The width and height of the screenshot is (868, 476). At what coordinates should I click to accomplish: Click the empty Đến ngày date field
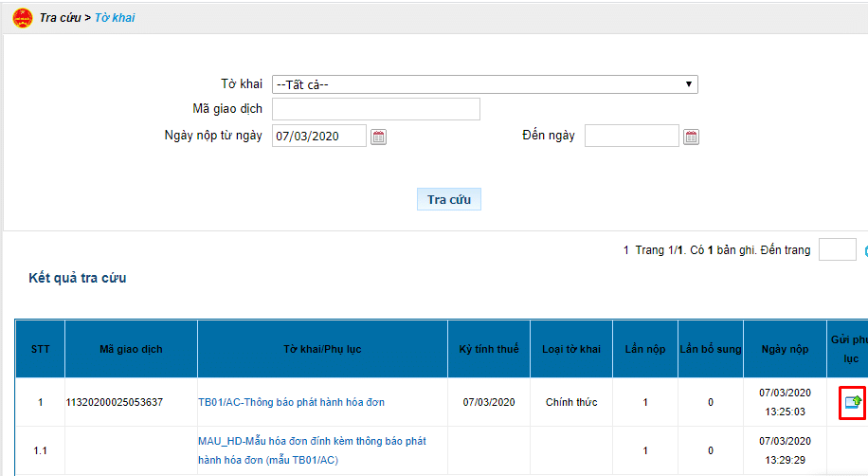pyautogui.click(x=631, y=137)
